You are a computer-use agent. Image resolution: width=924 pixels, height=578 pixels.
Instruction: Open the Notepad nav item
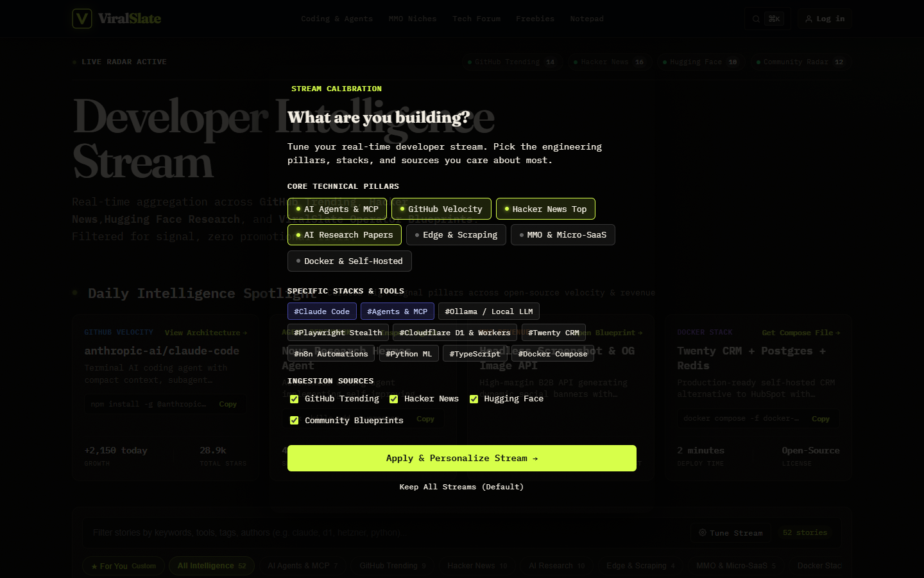point(587,19)
